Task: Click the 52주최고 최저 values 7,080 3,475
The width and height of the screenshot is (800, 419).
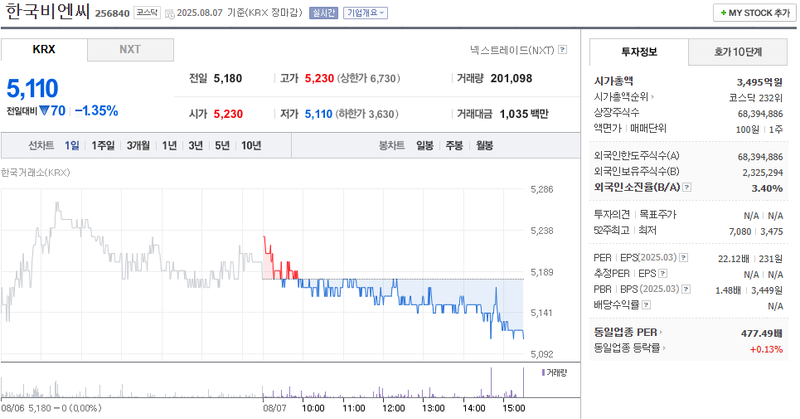Action: [x=756, y=231]
